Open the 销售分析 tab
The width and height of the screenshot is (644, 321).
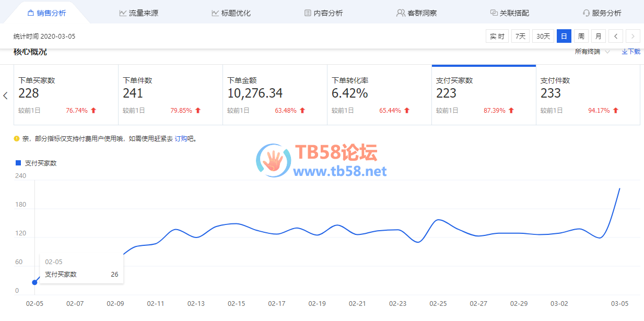pos(46,13)
